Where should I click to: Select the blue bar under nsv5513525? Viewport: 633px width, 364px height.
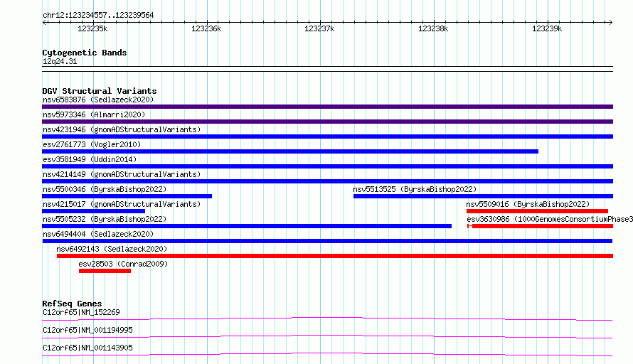click(x=483, y=196)
